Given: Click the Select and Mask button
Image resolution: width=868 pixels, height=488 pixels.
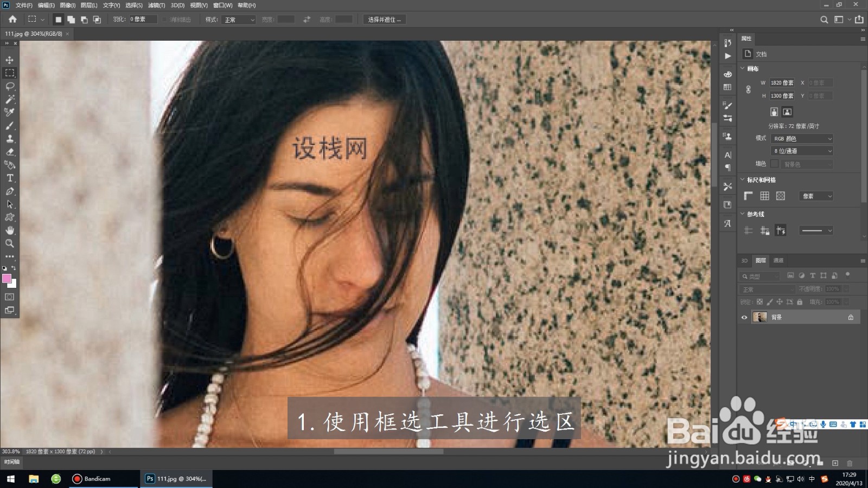Looking at the screenshot, I should 384,20.
